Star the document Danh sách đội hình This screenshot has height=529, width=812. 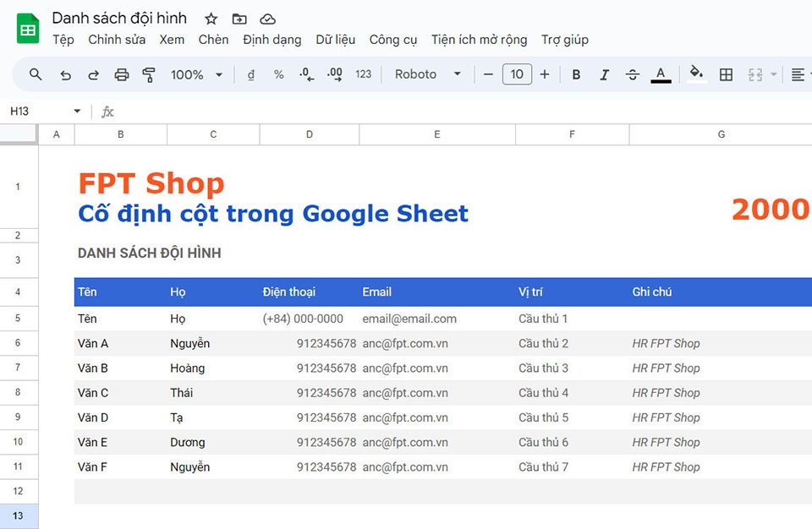click(211, 19)
